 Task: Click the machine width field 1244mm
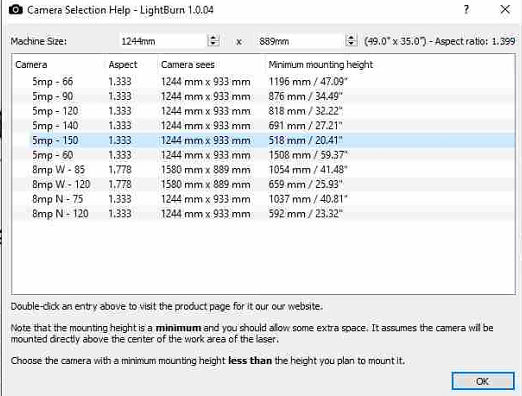pos(163,41)
